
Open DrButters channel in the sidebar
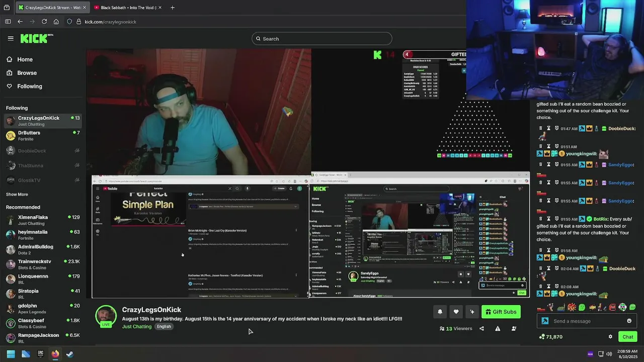click(43, 136)
